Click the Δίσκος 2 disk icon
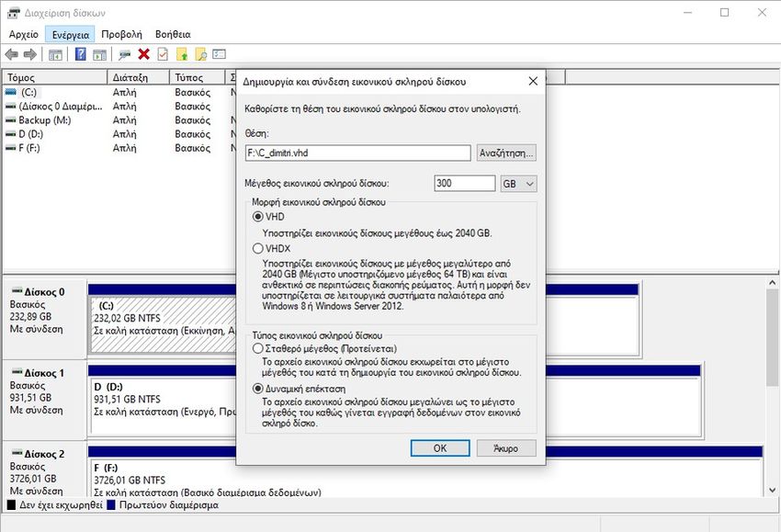 17,453
